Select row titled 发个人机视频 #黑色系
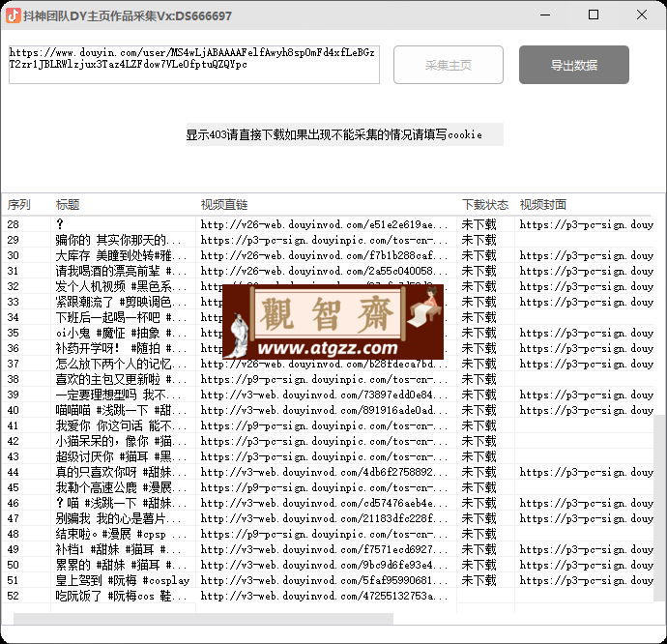The image size is (667, 644). pos(328,286)
